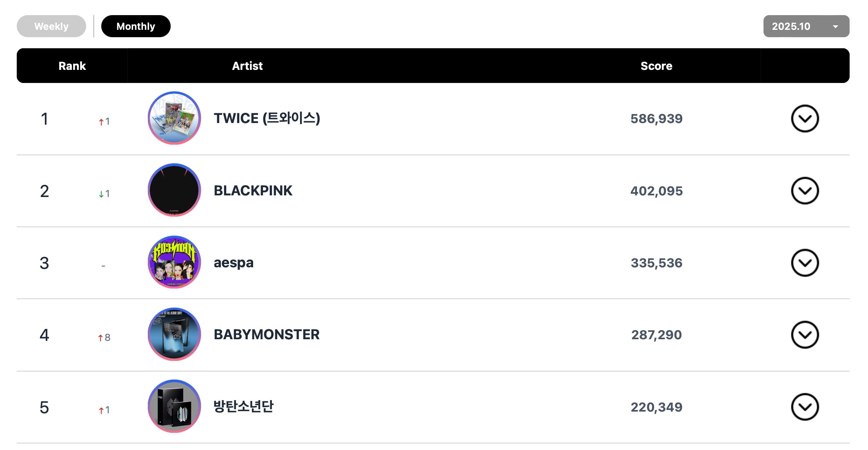Expand the aespa row details chevron

(x=805, y=263)
